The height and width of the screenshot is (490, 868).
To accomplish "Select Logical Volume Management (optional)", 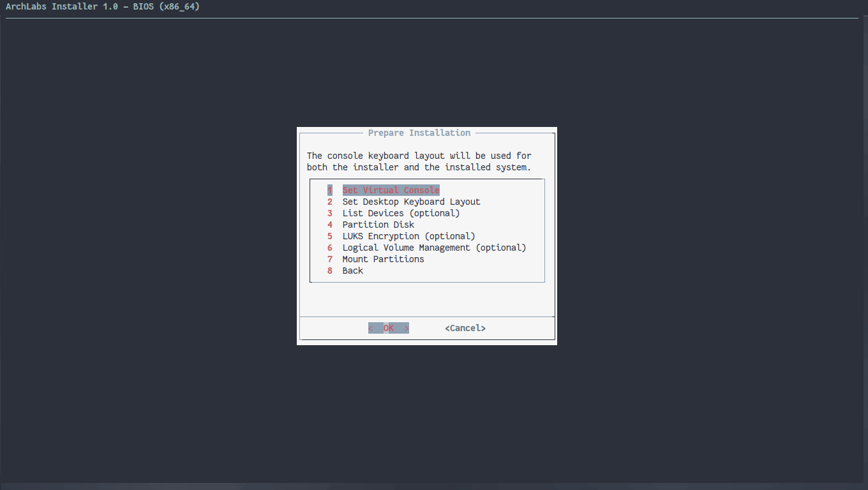I will click(427, 248).
